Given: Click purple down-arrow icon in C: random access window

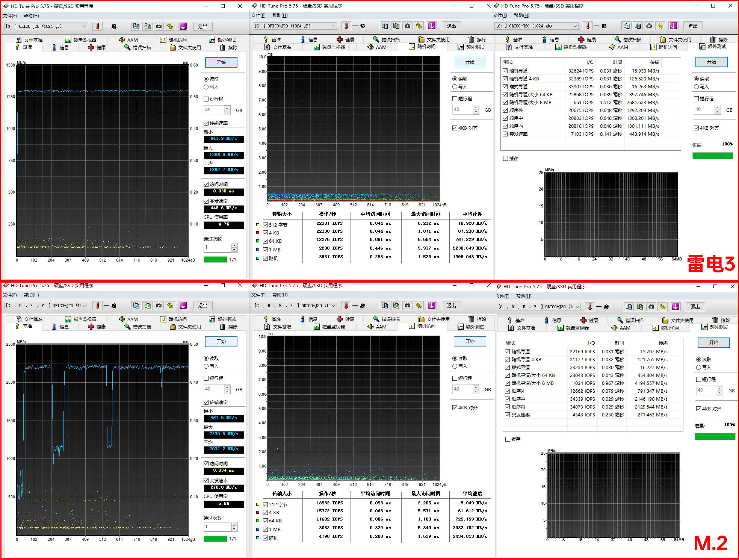Looking at the screenshot, I should (432, 306).
